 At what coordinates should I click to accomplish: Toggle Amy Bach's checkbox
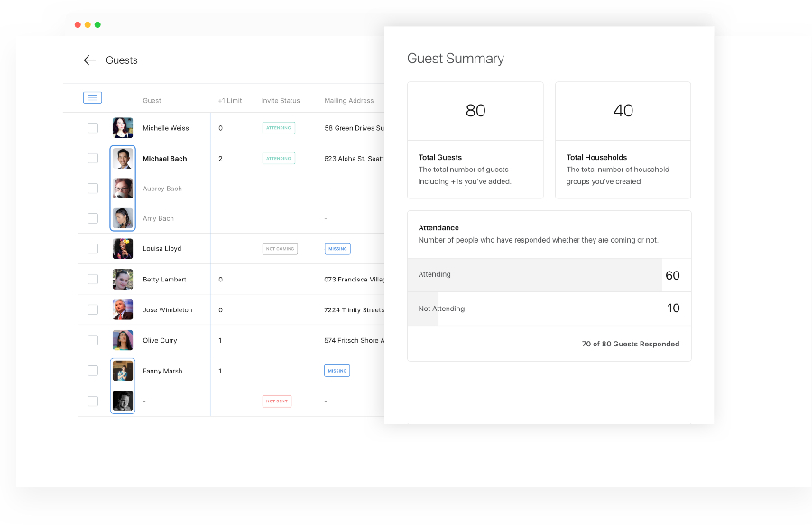point(93,218)
